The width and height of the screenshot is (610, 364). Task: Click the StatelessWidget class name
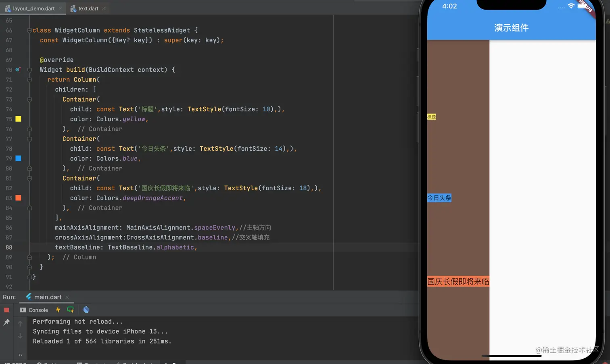162,31
